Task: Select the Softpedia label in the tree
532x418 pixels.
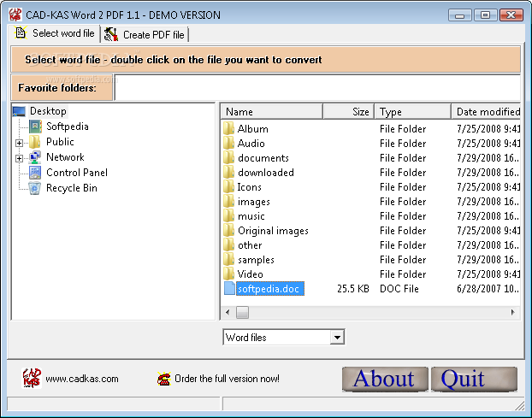Action: click(x=68, y=127)
